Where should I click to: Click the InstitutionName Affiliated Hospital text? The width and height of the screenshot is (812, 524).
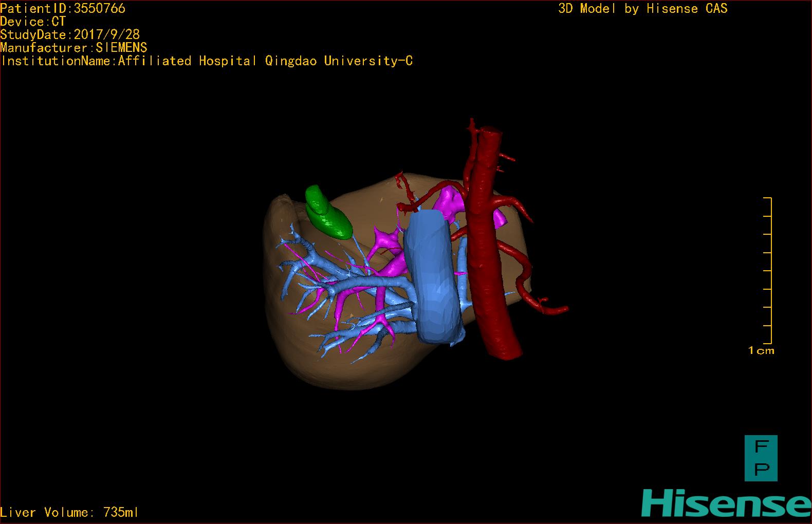(x=207, y=61)
